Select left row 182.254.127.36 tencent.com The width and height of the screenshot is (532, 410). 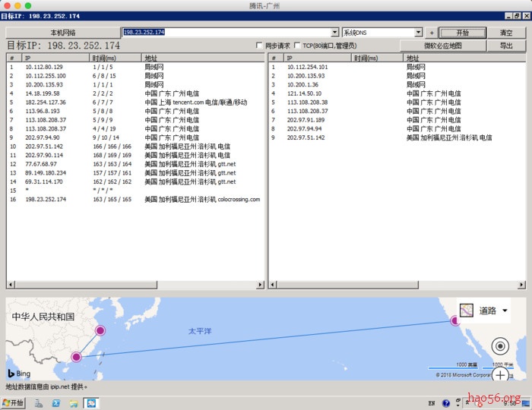pos(135,102)
